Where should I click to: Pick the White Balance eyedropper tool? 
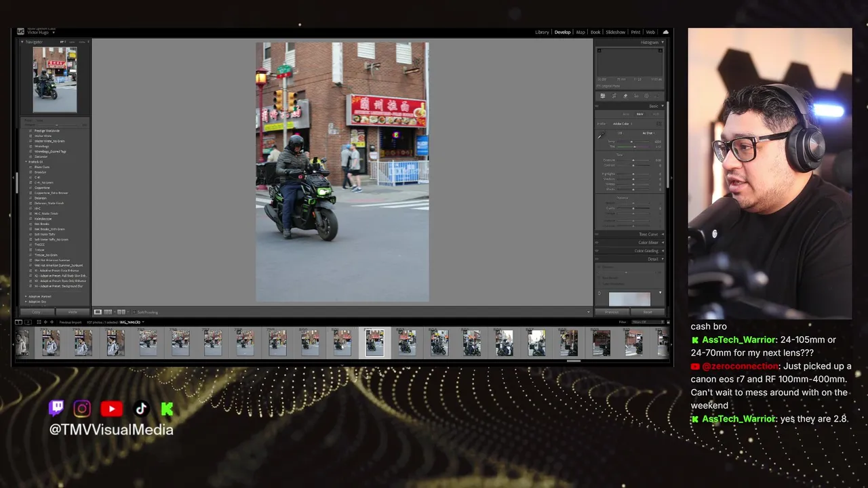pyautogui.click(x=601, y=136)
